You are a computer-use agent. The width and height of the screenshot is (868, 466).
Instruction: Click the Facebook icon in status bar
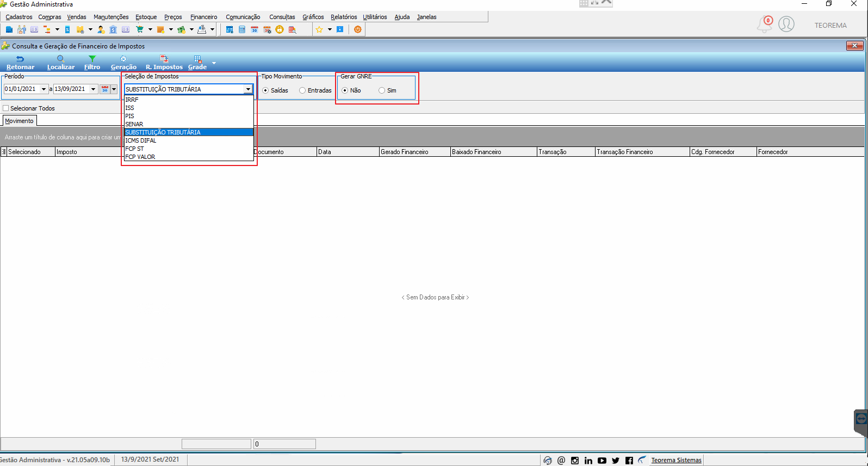[629, 461]
